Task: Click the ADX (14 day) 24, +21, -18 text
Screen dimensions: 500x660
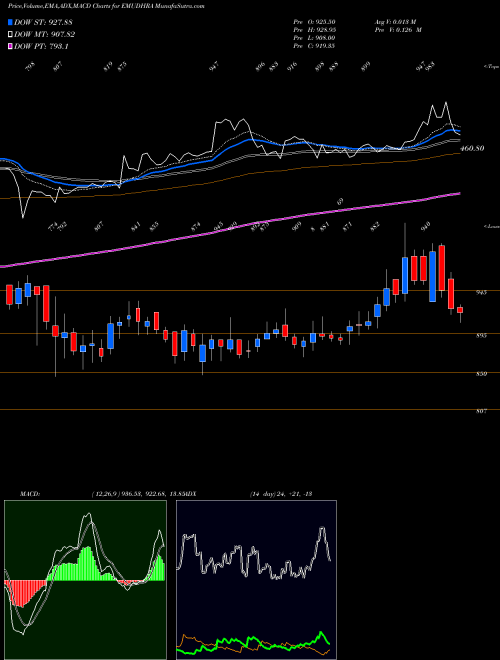Action: tap(248, 493)
